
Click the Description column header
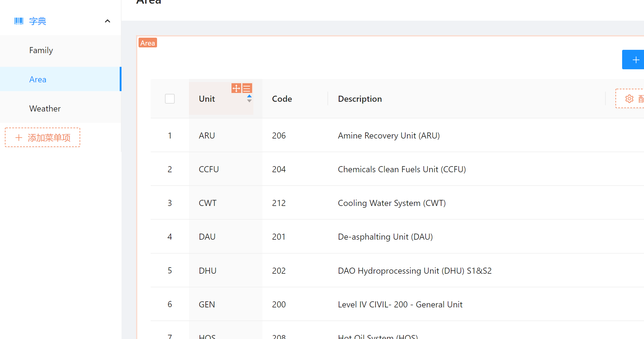[x=360, y=99]
